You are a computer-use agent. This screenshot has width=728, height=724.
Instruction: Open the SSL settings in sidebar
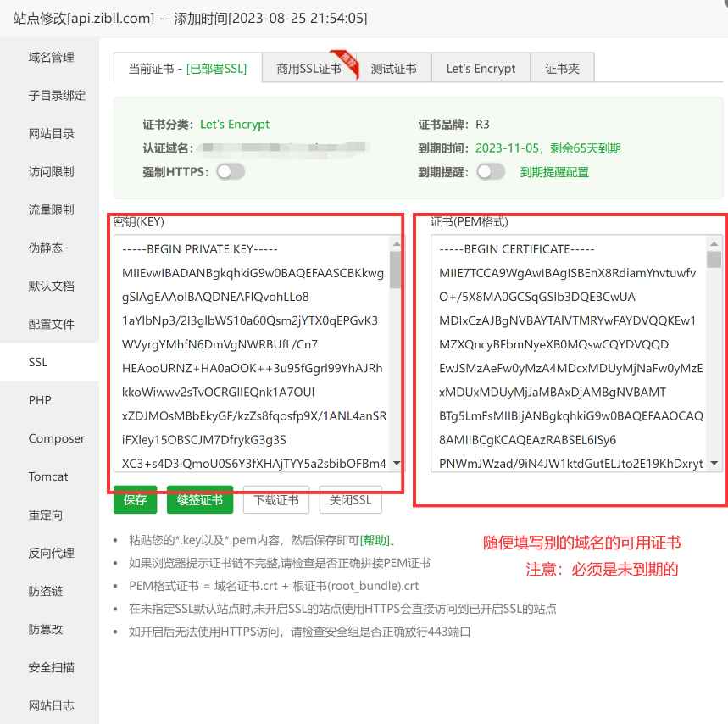[37, 362]
